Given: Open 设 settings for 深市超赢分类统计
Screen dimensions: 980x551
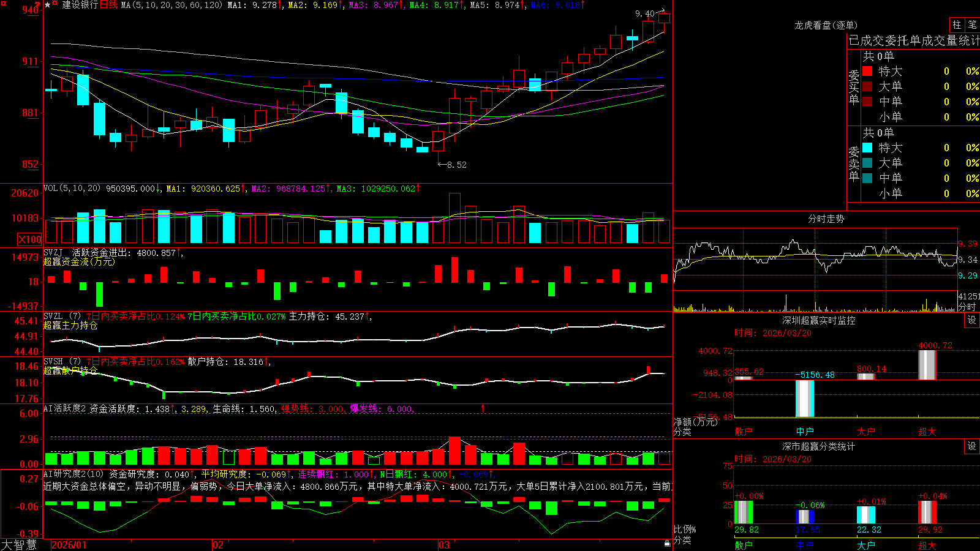Looking at the screenshot, I should (972, 446).
